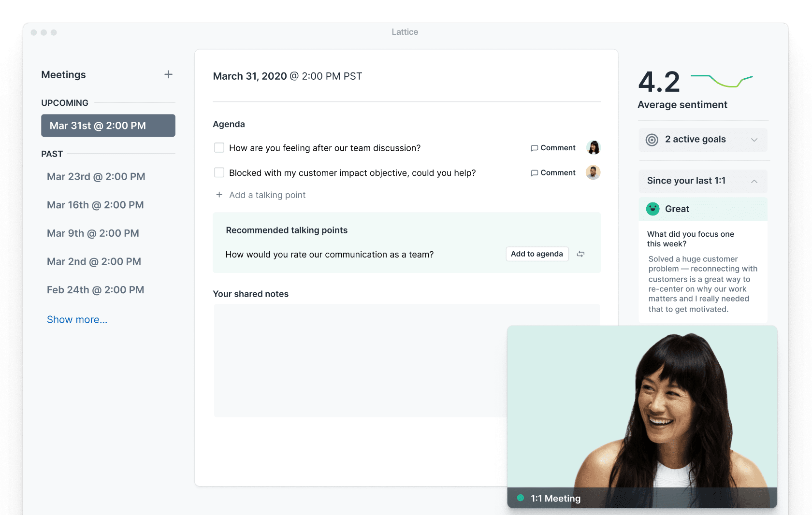The width and height of the screenshot is (812, 515).
Task: Click inside the shared notes text area
Action: point(360,360)
